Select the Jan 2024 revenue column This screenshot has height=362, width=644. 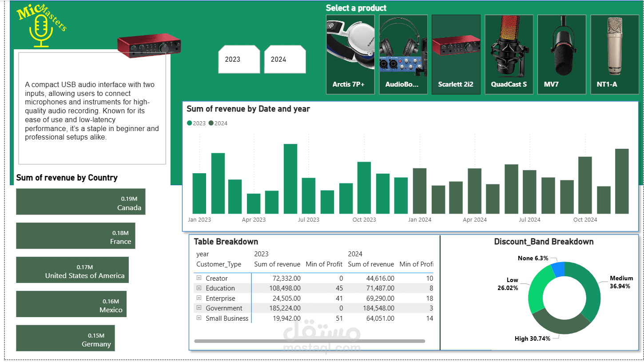pos(420,191)
